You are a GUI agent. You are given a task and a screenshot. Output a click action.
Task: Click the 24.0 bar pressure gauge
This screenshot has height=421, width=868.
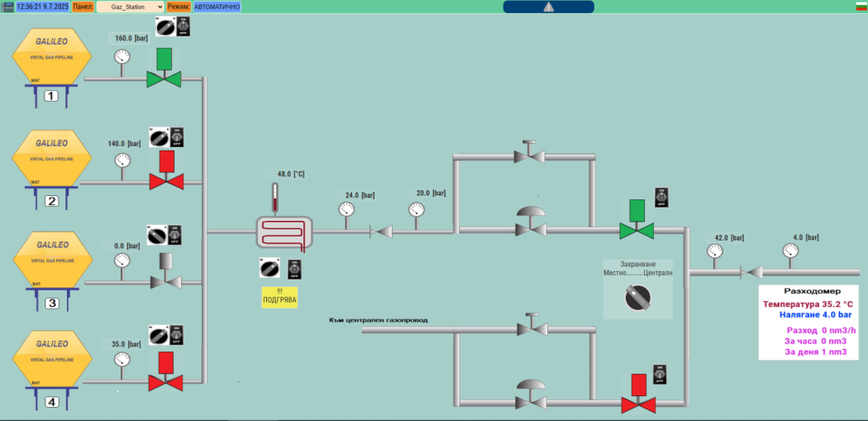point(346,209)
